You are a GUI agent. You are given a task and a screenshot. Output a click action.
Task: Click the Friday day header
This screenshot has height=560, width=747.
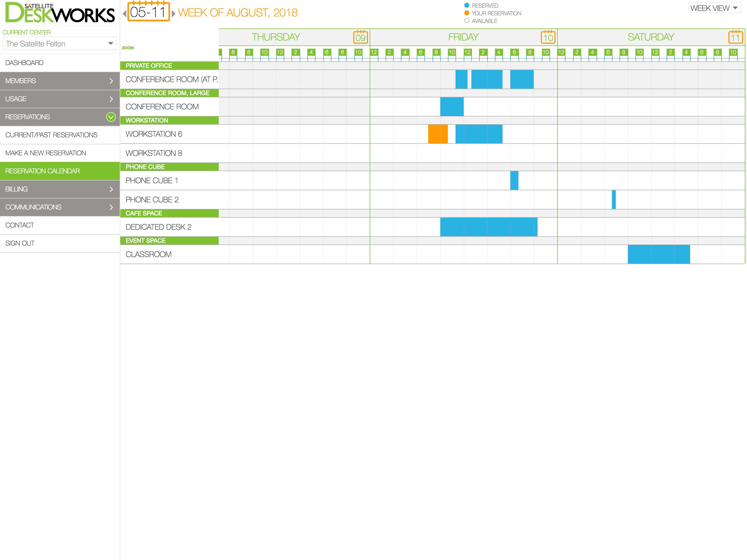(463, 37)
